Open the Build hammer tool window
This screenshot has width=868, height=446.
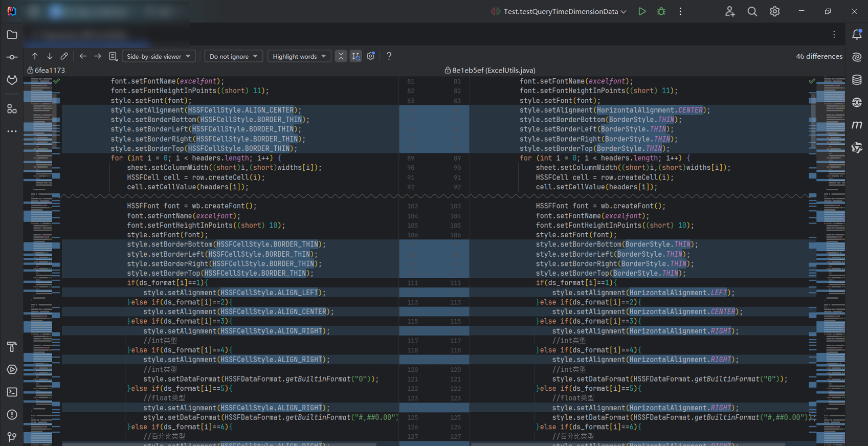[12, 347]
